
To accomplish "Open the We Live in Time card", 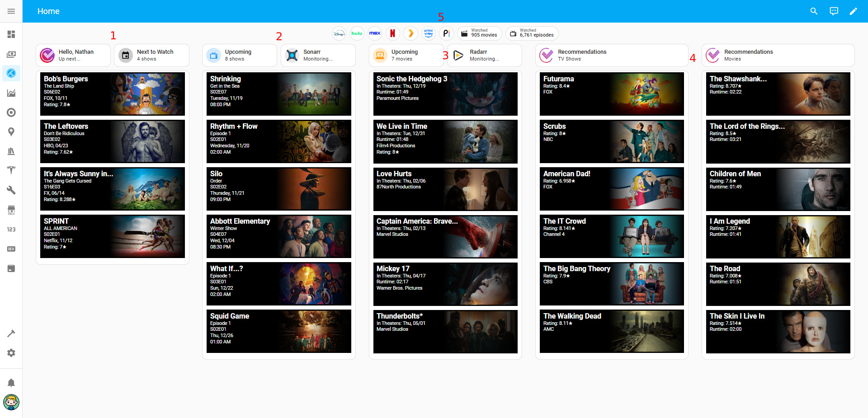I will pos(445,141).
